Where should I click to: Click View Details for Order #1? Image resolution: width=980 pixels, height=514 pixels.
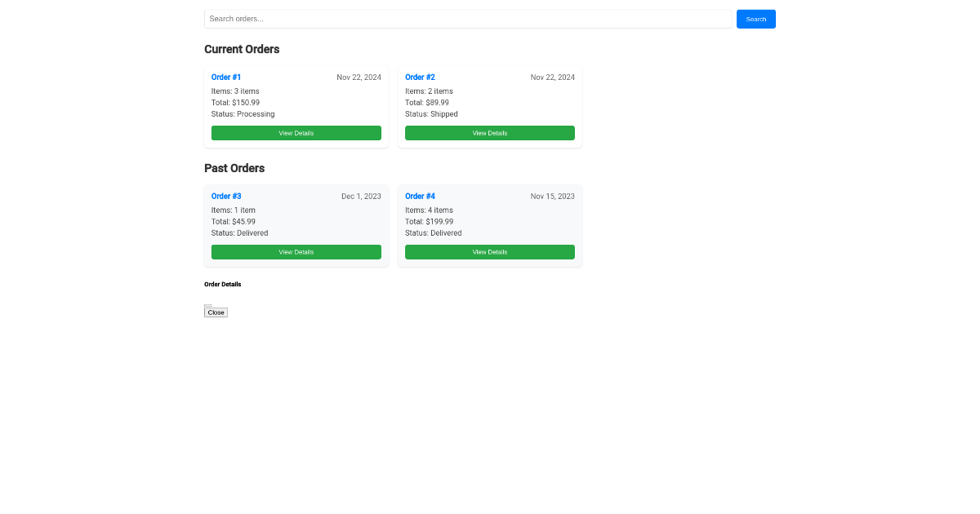coord(296,133)
